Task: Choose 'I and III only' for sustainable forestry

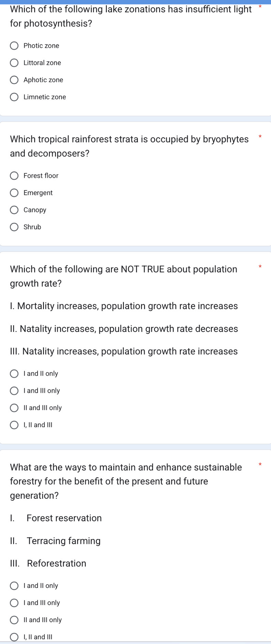Action: pyautogui.click(x=14, y=603)
